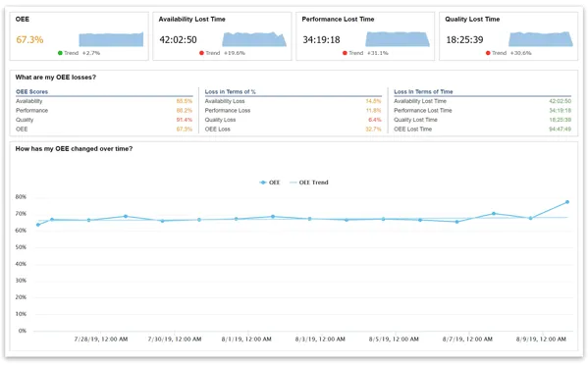
Task: Click the +2.7% trend value
Action: click(x=91, y=53)
